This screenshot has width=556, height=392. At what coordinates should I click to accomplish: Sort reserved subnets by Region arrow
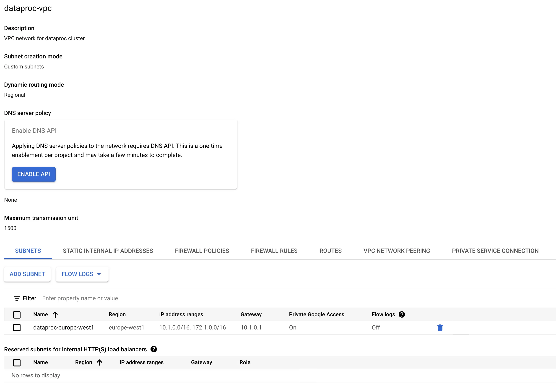99,362
